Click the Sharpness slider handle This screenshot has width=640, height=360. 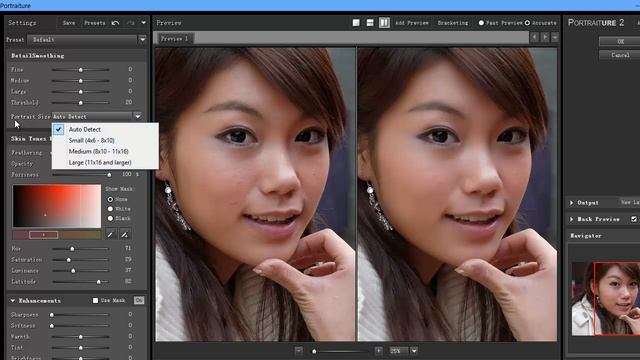(52, 315)
